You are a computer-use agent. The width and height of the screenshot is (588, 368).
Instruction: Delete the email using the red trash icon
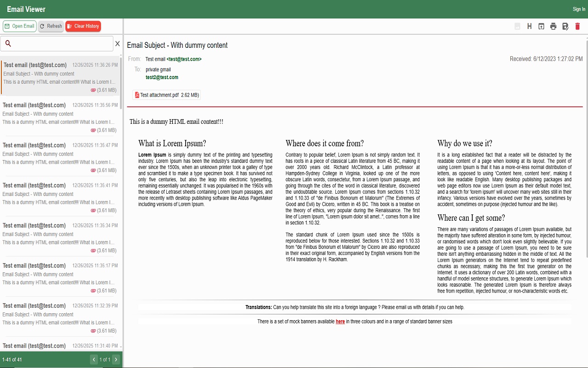tap(577, 26)
